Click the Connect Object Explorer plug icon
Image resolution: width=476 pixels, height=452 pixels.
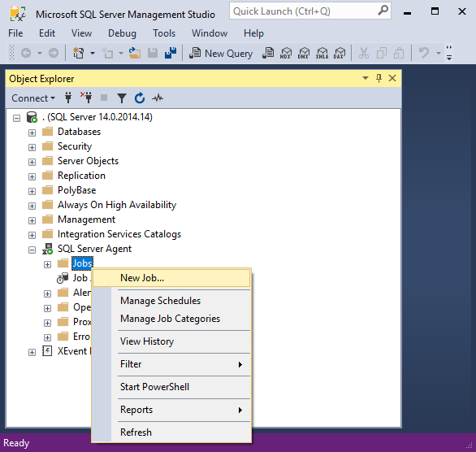[68, 98]
